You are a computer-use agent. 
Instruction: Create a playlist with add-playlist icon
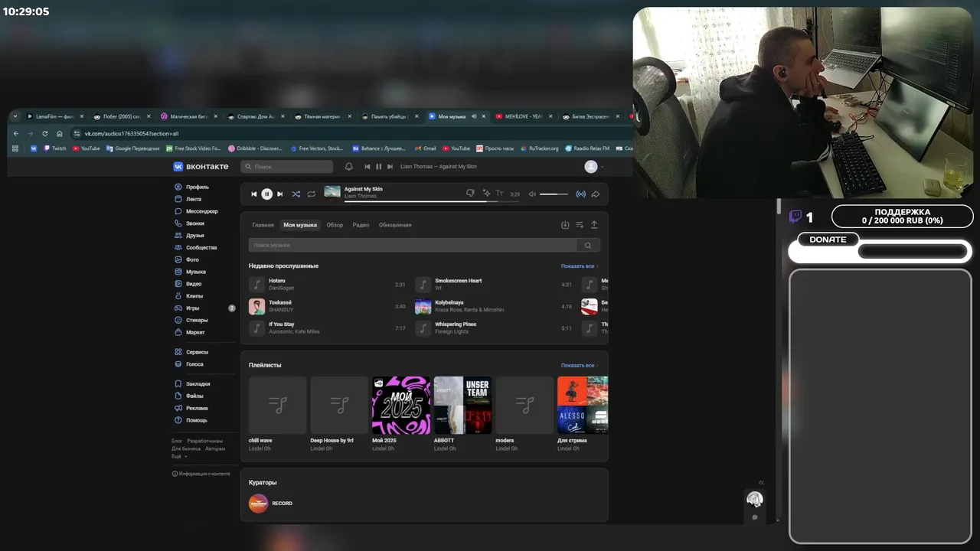click(580, 225)
